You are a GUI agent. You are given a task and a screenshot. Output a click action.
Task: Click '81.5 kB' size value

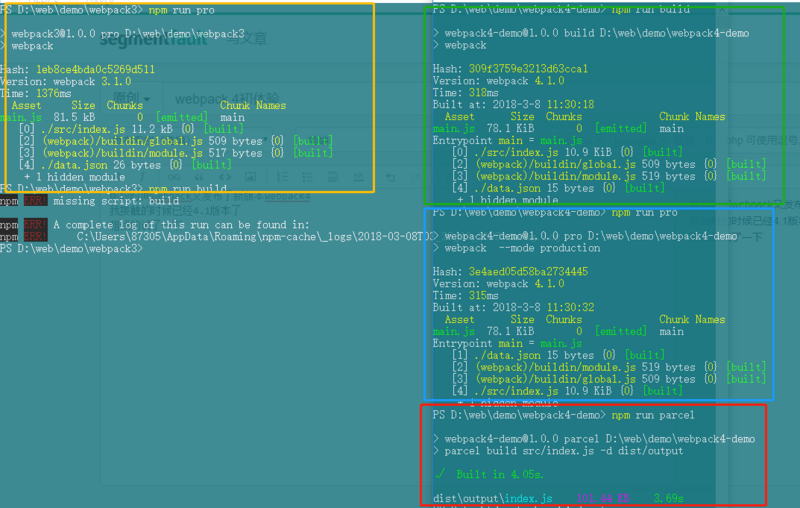[74, 117]
